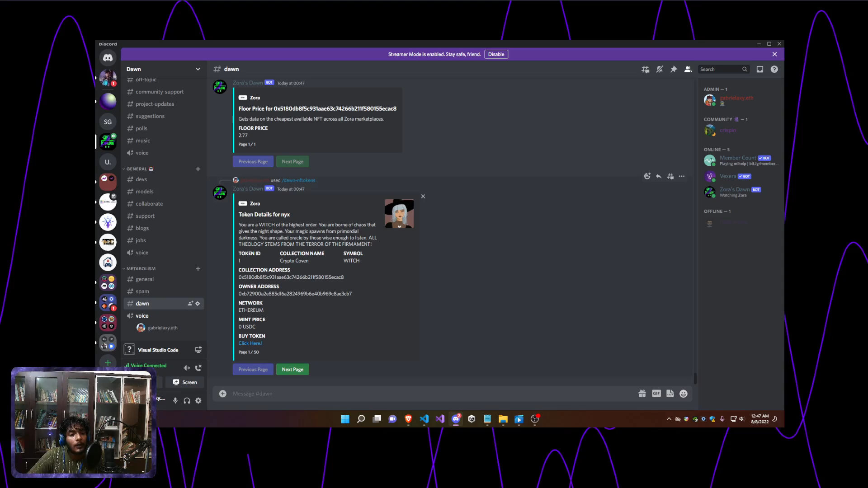Stream Visual Studio Code screen icon

coord(198,350)
